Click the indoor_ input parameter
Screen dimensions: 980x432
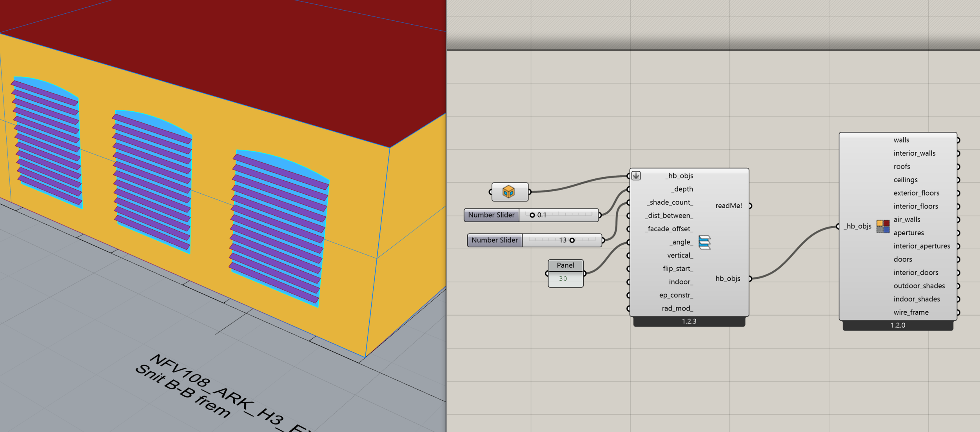pos(681,282)
